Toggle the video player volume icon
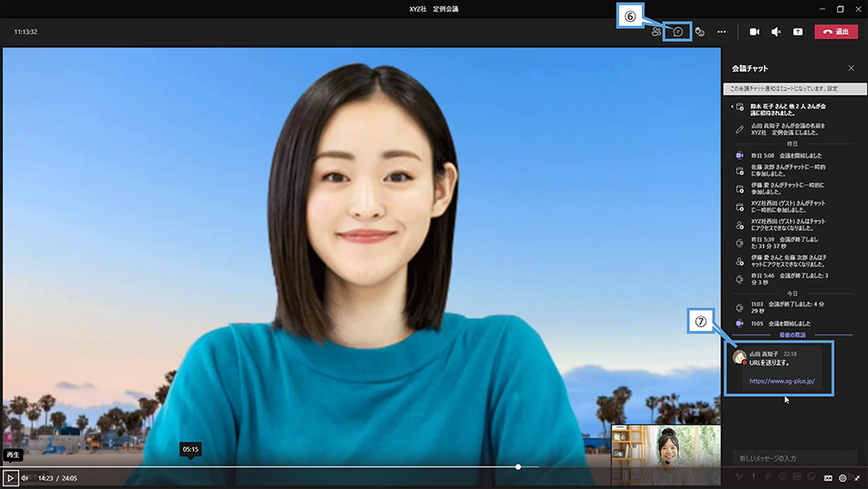 (x=25, y=478)
